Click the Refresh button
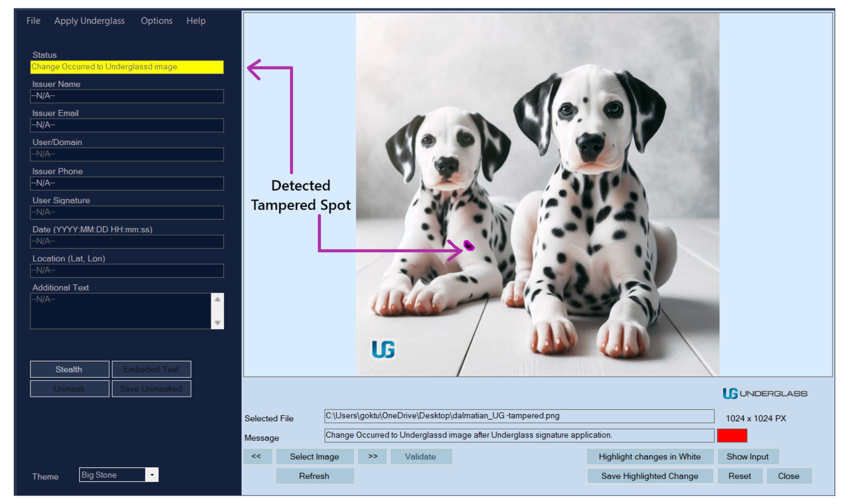Image resolution: width=849 pixels, height=504 pixels. [315, 476]
